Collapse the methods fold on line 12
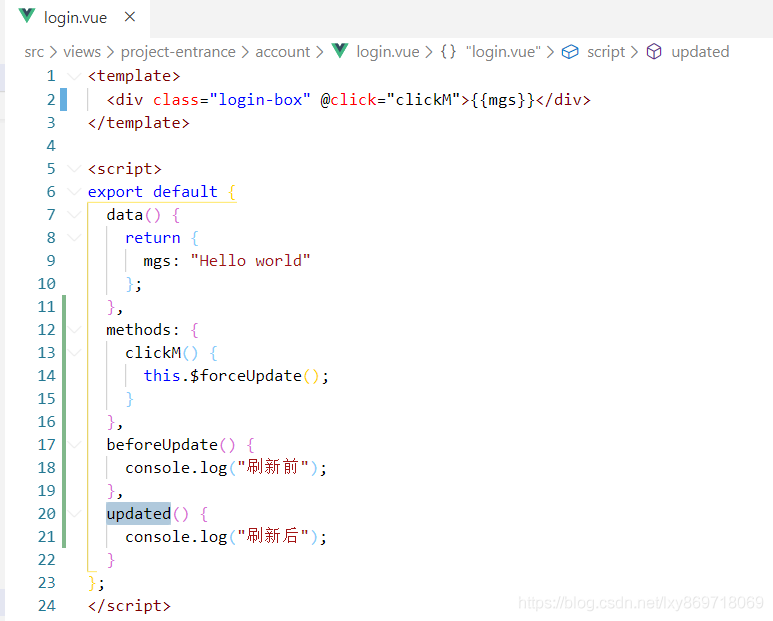This screenshot has height=621, width=773. pos(74,329)
